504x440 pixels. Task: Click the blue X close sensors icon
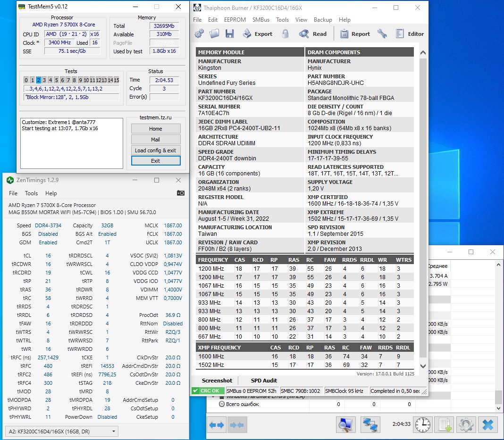coord(488,425)
